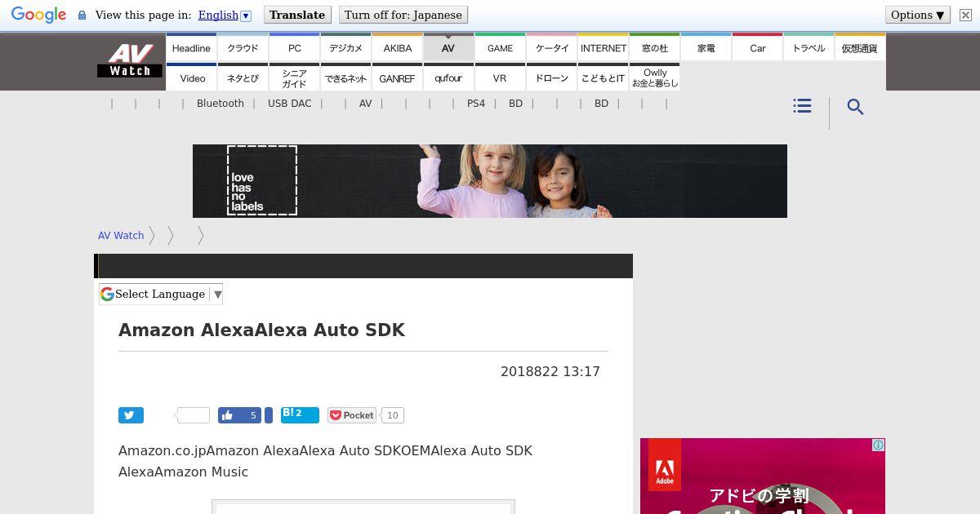This screenshot has width=980, height=514.
Task: Click Turn off for: Japanese button
Action: [x=403, y=15]
